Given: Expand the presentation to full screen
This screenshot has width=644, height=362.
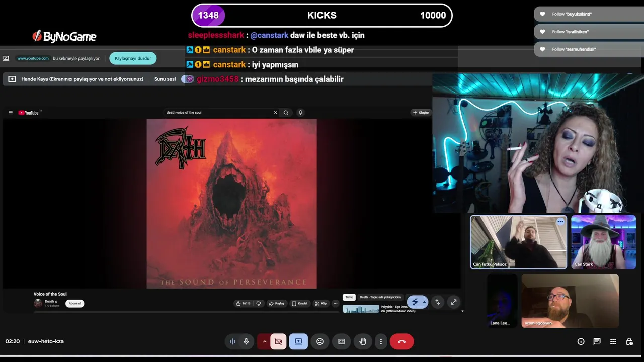Looking at the screenshot, I should (454, 302).
